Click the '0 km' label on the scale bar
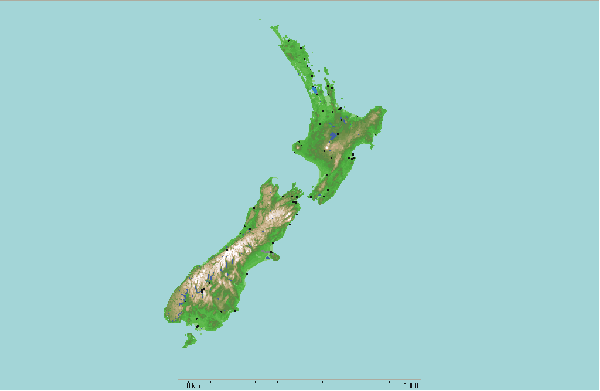The width and height of the screenshot is (600, 391). pos(193,385)
